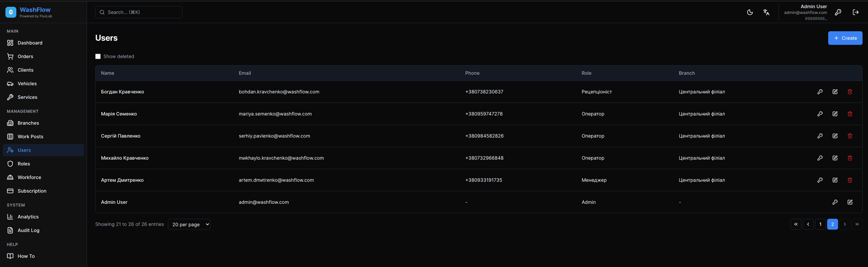Click the key icon beside admin profile
This screenshot has height=267, width=868.
(838, 12)
